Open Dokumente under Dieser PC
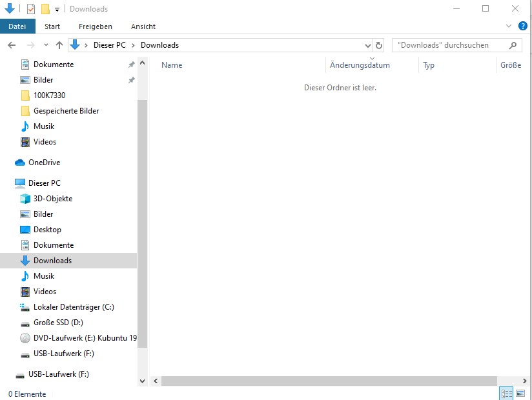 54,245
